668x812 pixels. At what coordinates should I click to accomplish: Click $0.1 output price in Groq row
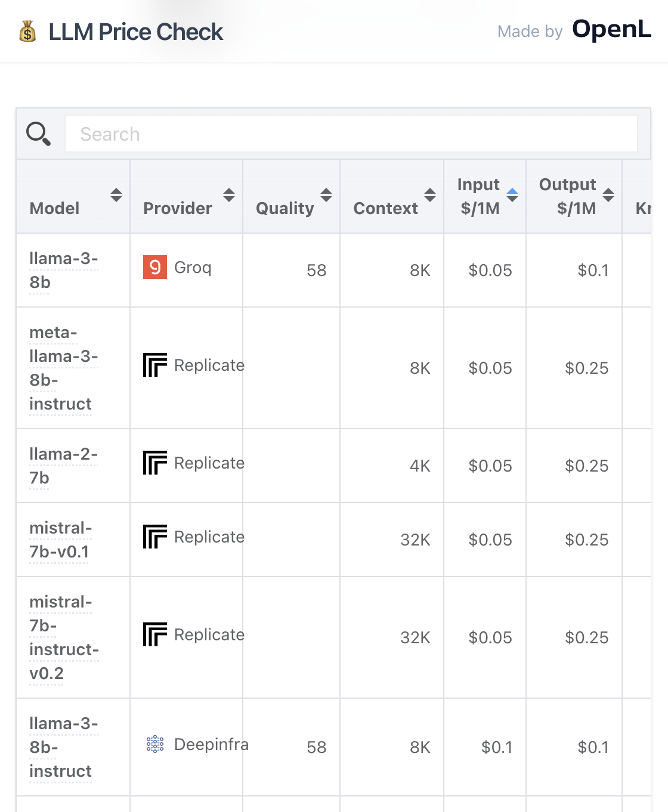pos(593,270)
